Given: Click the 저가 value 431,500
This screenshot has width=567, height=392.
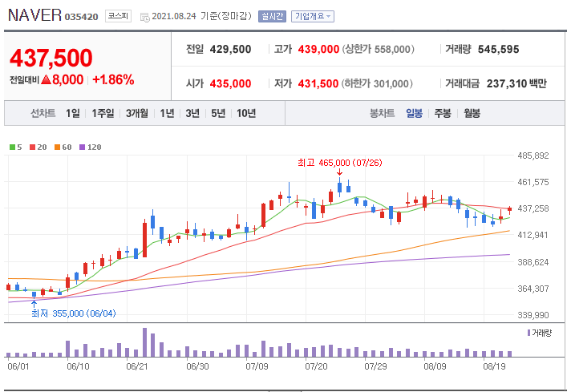Looking at the screenshot, I should [x=318, y=84].
